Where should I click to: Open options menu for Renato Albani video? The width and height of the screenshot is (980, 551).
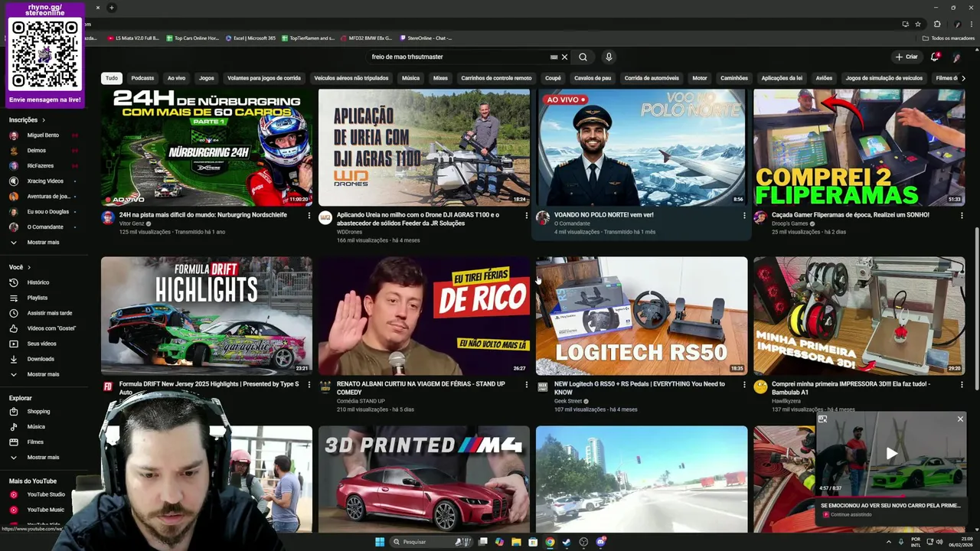526,385
